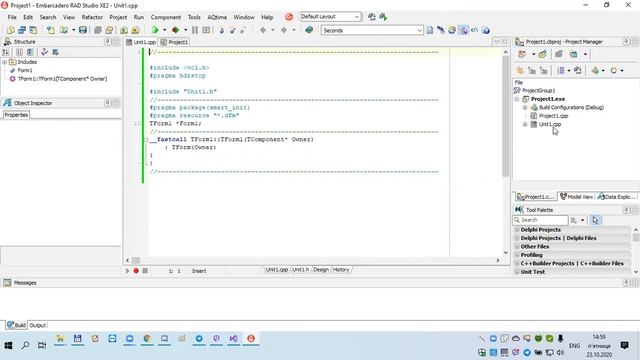
Task: Select TForm1::TForm1(TComponent* Owner) node
Action: click(62, 79)
